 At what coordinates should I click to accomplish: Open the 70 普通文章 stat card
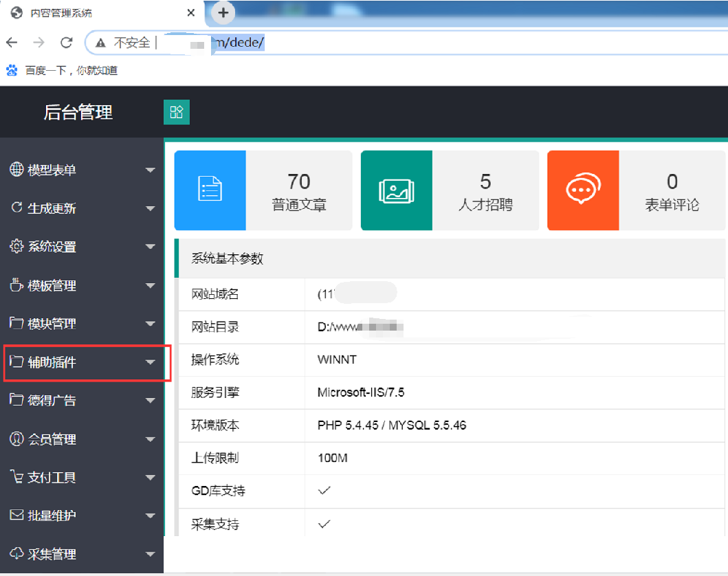tap(263, 190)
